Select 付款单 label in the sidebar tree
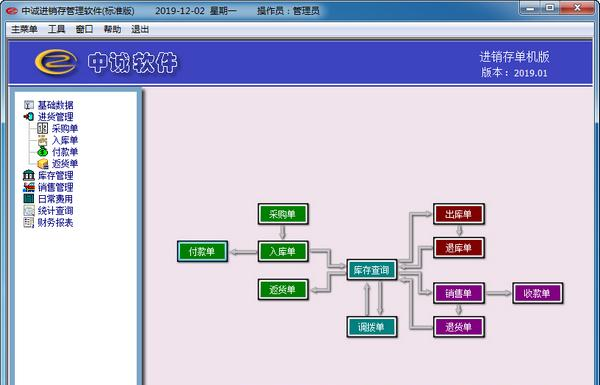 (65, 152)
